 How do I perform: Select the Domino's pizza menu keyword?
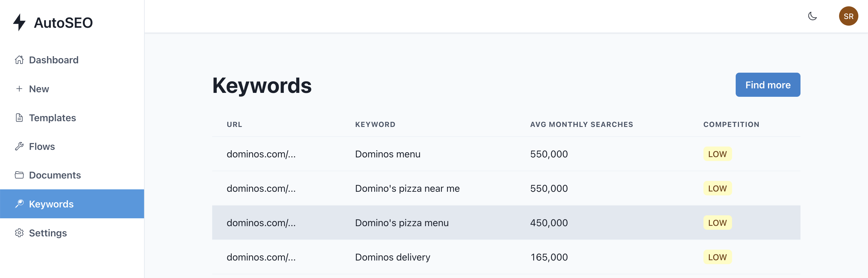click(x=402, y=223)
